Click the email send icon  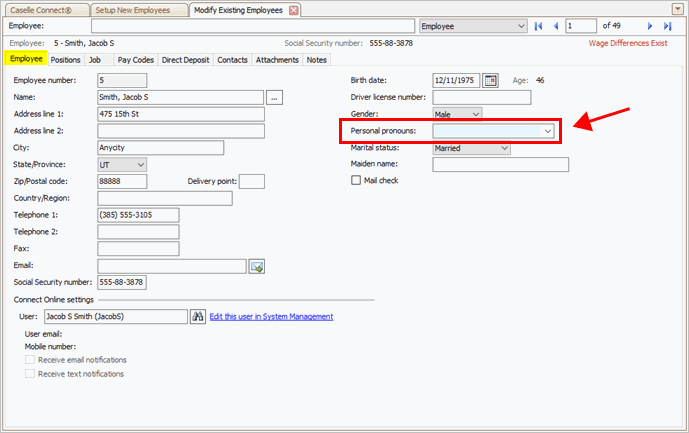click(256, 266)
